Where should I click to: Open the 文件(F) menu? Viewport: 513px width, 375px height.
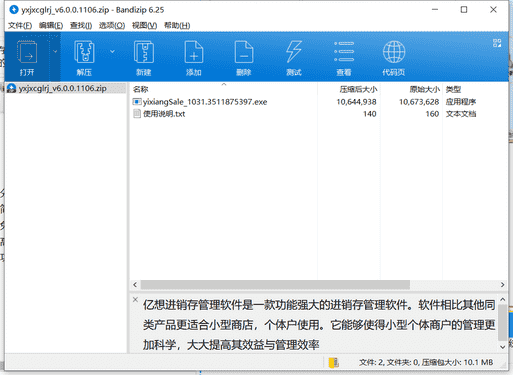[20, 25]
